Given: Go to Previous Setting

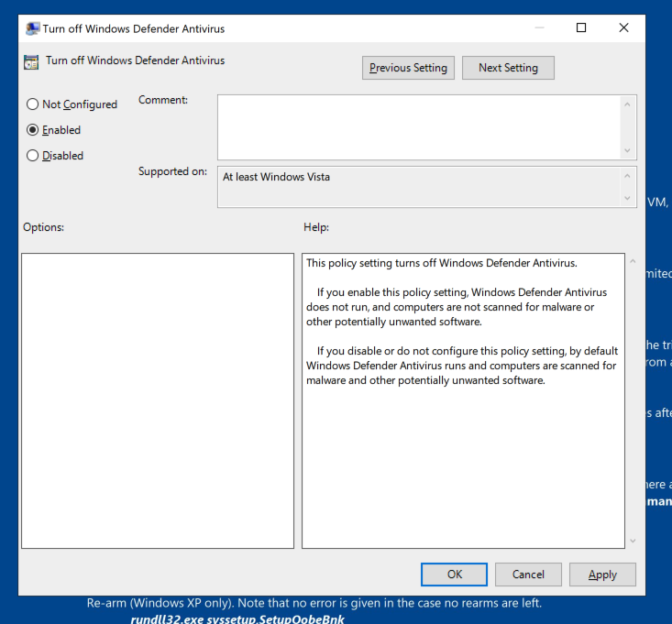Looking at the screenshot, I should pyautogui.click(x=408, y=68).
